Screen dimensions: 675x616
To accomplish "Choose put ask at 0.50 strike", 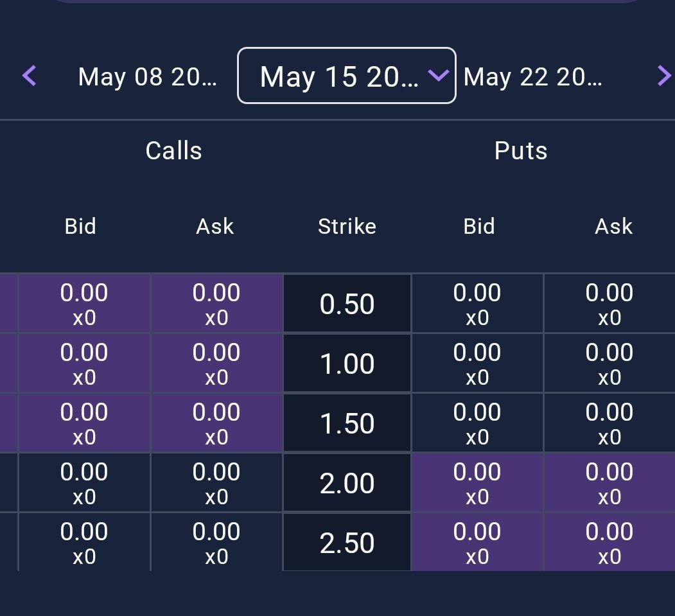I will 609,303.
